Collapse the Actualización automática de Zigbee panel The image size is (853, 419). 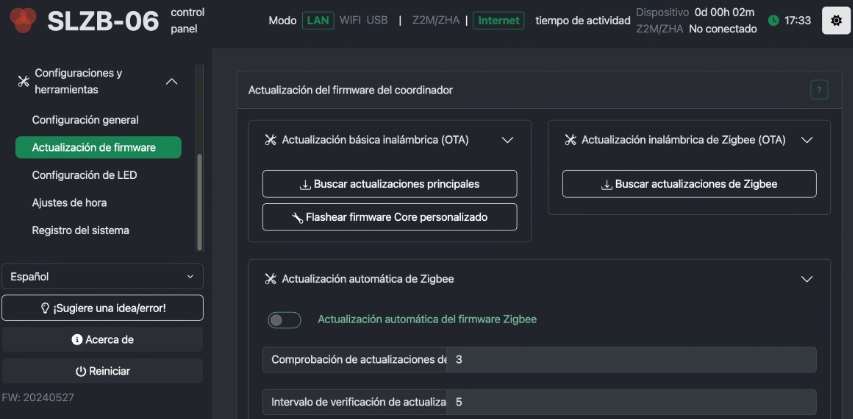coord(807,279)
